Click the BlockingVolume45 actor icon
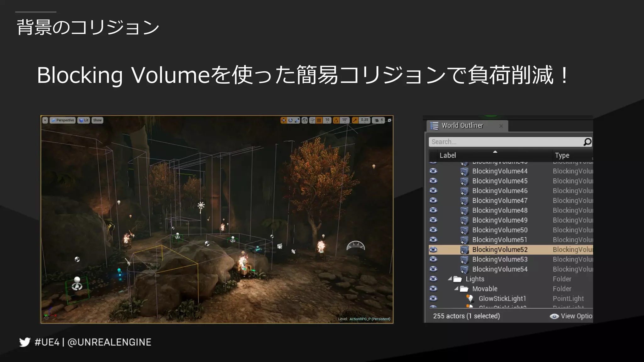Viewport: 644px width, 362px height. (x=464, y=181)
